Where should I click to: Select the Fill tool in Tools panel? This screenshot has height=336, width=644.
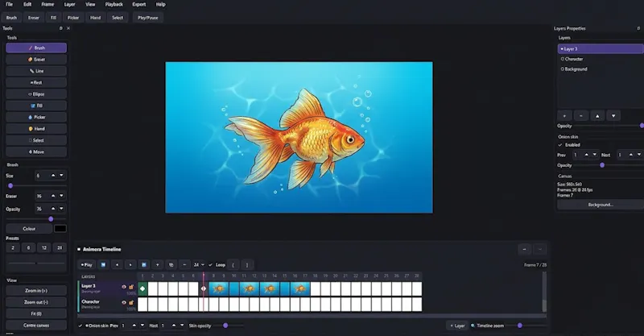tap(36, 106)
